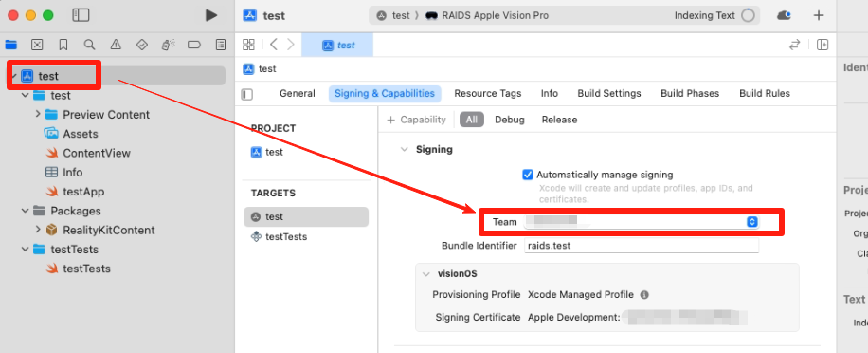868x353 pixels.
Task: Select the test editor tab
Action: pyautogui.click(x=337, y=45)
